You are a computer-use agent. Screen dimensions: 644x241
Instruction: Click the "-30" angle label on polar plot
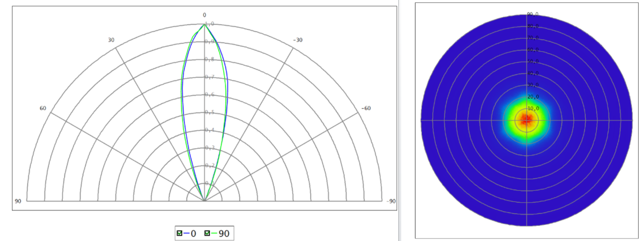tap(297, 40)
